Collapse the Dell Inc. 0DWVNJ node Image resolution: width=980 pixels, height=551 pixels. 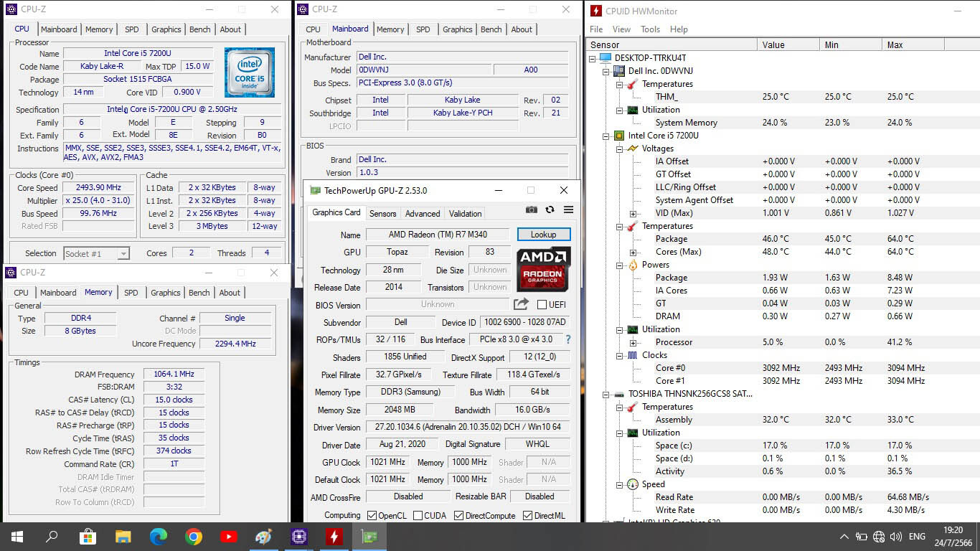click(x=606, y=71)
